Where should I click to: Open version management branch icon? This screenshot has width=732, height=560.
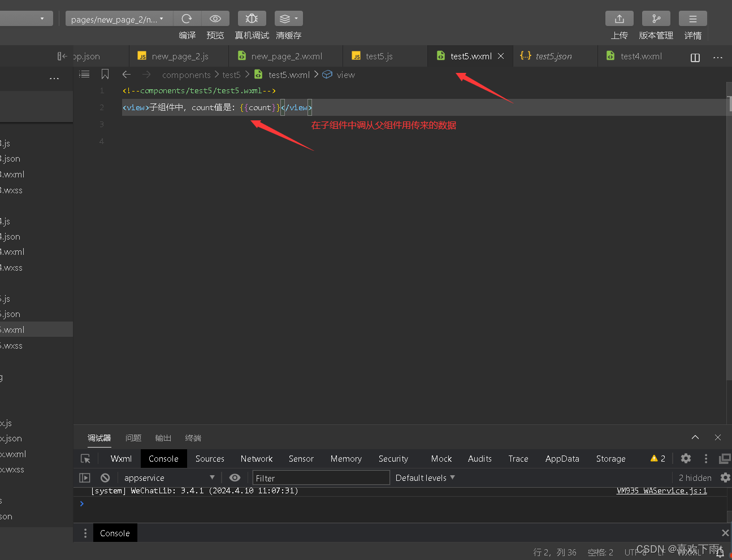pyautogui.click(x=656, y=19)
